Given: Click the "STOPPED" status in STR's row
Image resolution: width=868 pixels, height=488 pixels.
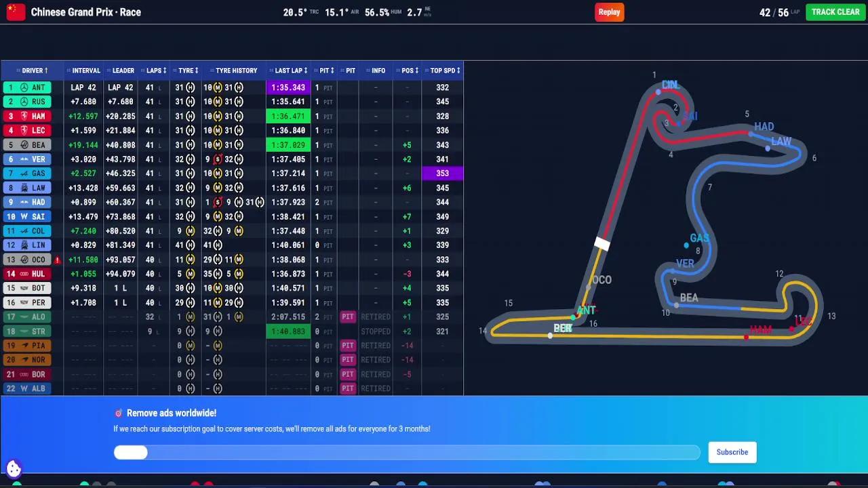Looking at the screenshot, I should pos(376,331).
